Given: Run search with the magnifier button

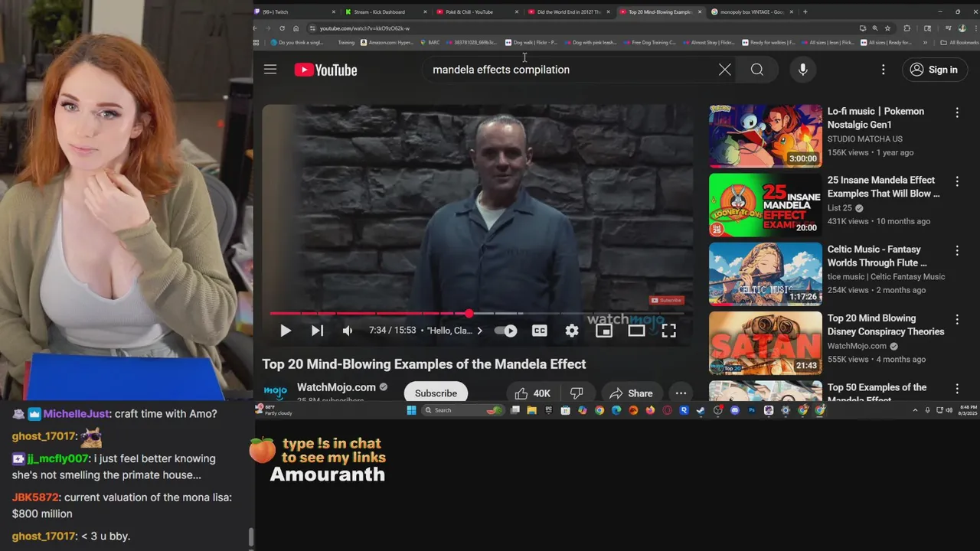Looking at the screenshot, I should click(x=757, y=70).
